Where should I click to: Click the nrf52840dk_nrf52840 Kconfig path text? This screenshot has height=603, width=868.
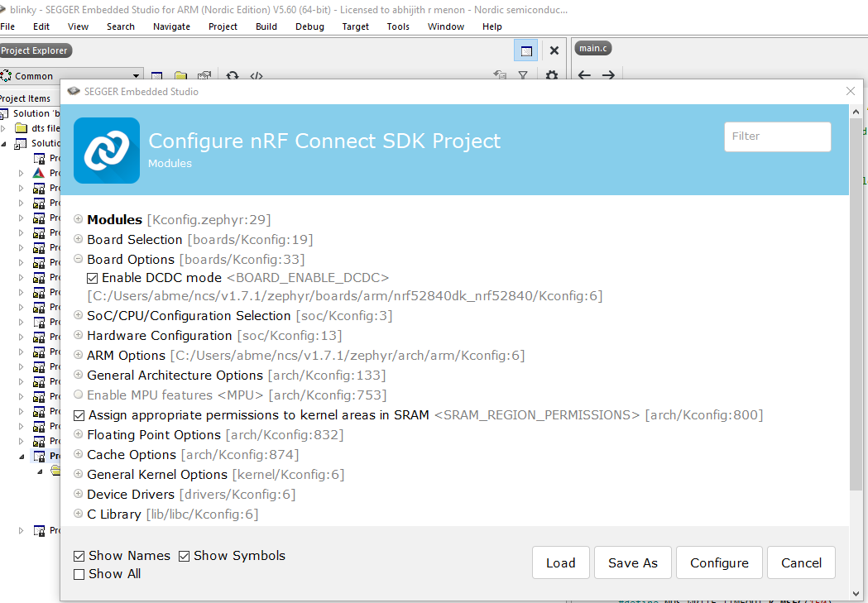point(345,296)
